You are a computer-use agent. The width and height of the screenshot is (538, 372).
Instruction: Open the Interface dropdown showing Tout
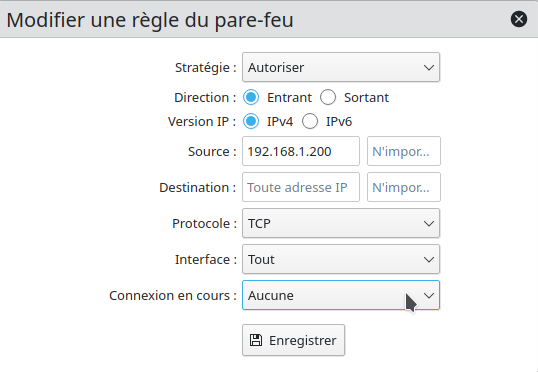click(x=341, y=259)
